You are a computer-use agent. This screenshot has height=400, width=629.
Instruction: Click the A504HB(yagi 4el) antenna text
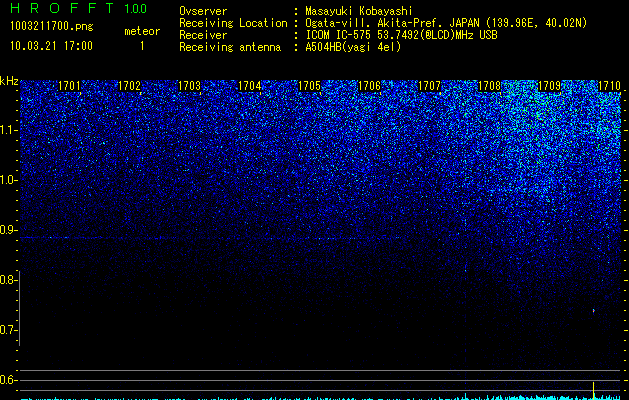(x=353, y=47)
